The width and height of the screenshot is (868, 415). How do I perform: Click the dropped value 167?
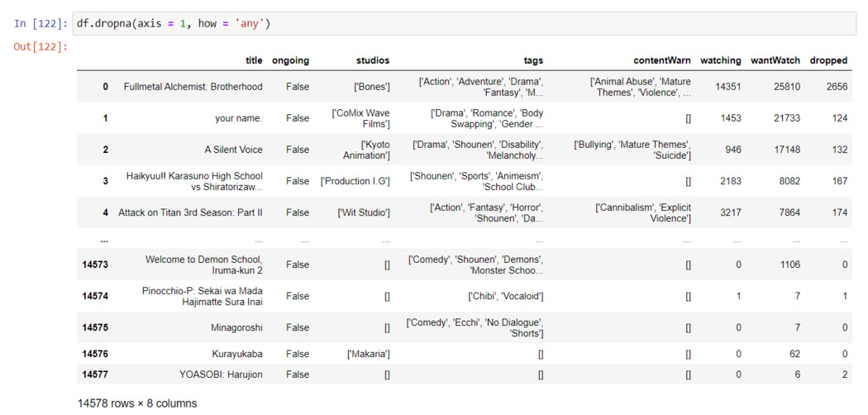tap(840, 181)
